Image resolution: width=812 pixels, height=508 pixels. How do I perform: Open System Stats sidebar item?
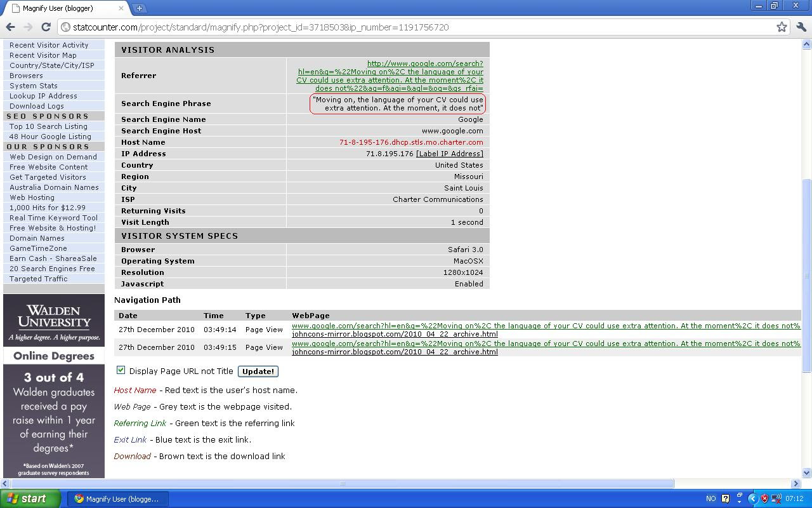tap(33, 86)
